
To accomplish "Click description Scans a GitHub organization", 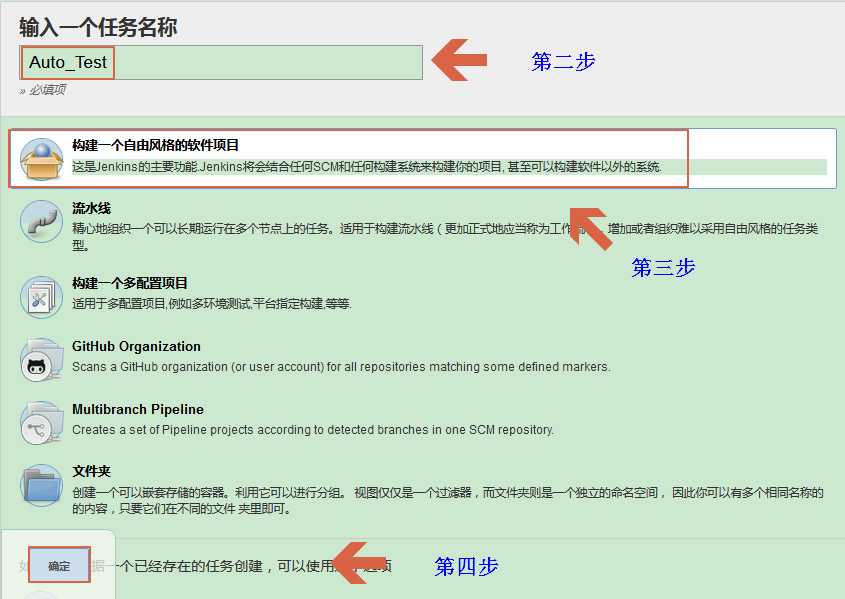I will 341,367.
